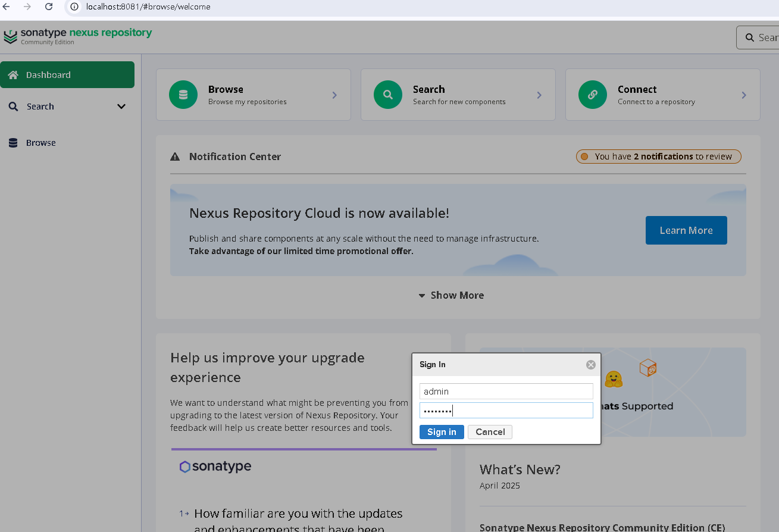Click the orange package box icon

648,368
